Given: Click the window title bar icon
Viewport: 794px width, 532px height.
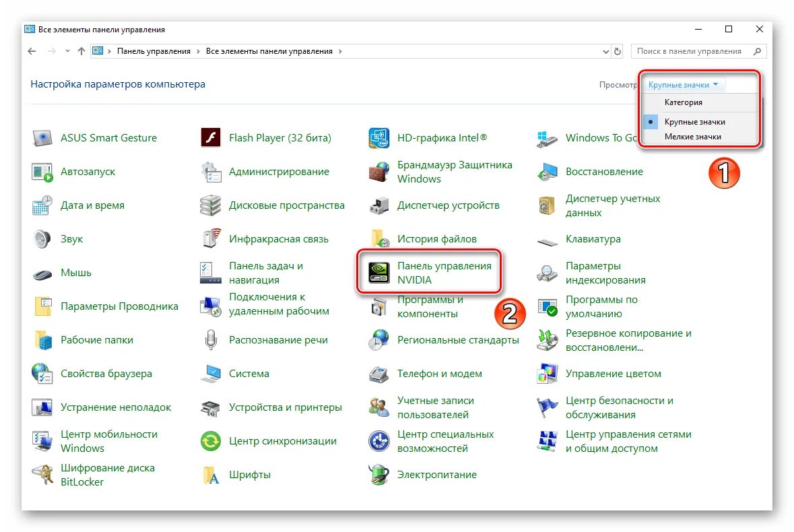Looking at the screenshot, I should click(30, 30).
